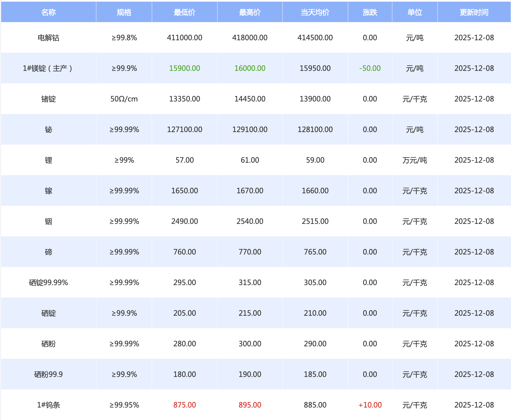
Task: Select the 单位 column header
Action: pyautogui.click(x=414, y=12)
